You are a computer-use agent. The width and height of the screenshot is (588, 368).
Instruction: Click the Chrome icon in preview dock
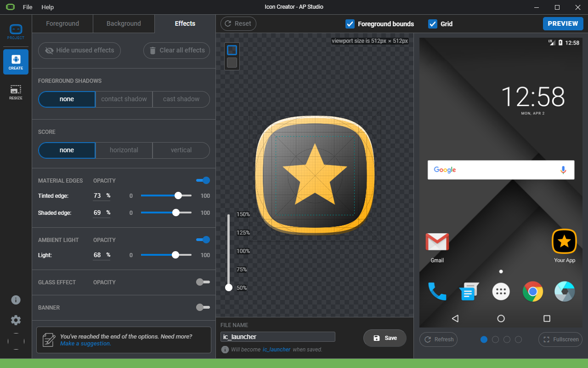[532, 291]
